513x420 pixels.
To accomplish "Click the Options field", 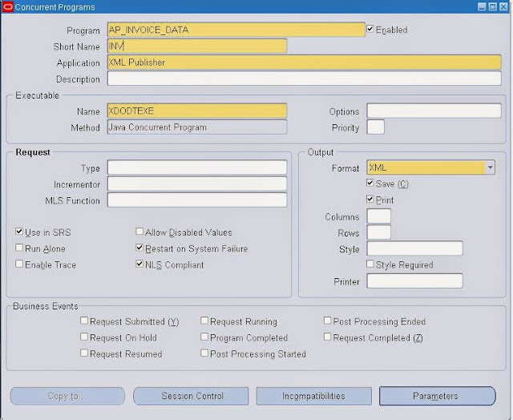I will pos(434,111).
